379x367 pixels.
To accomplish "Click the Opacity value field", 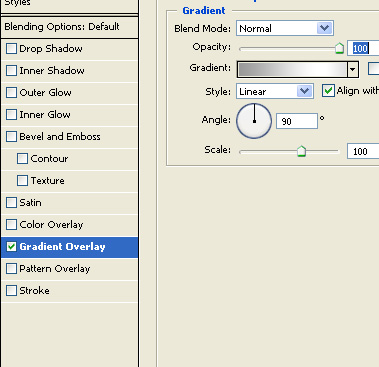I will (x=363, y=48).
